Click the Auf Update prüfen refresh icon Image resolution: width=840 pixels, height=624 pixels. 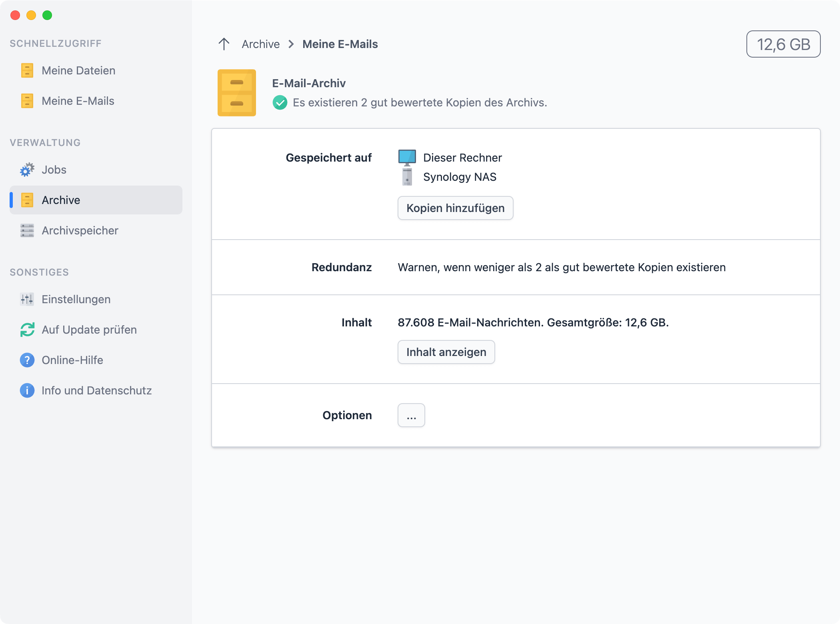[x=27, y=330]
